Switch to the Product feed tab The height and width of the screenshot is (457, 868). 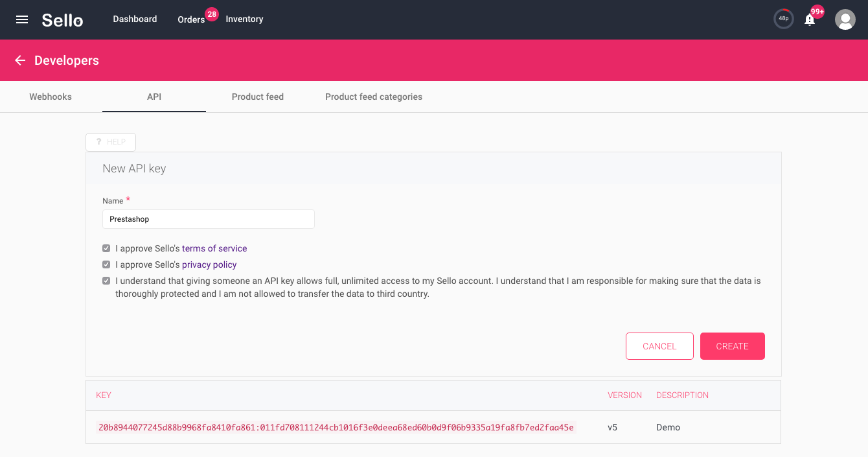click(x=258, y=97)
